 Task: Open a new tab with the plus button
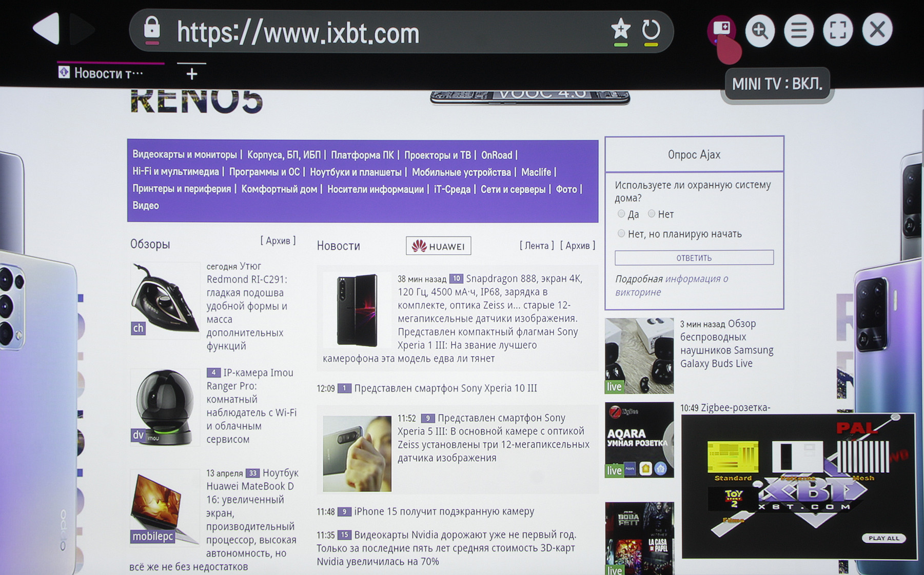[192, 74]
